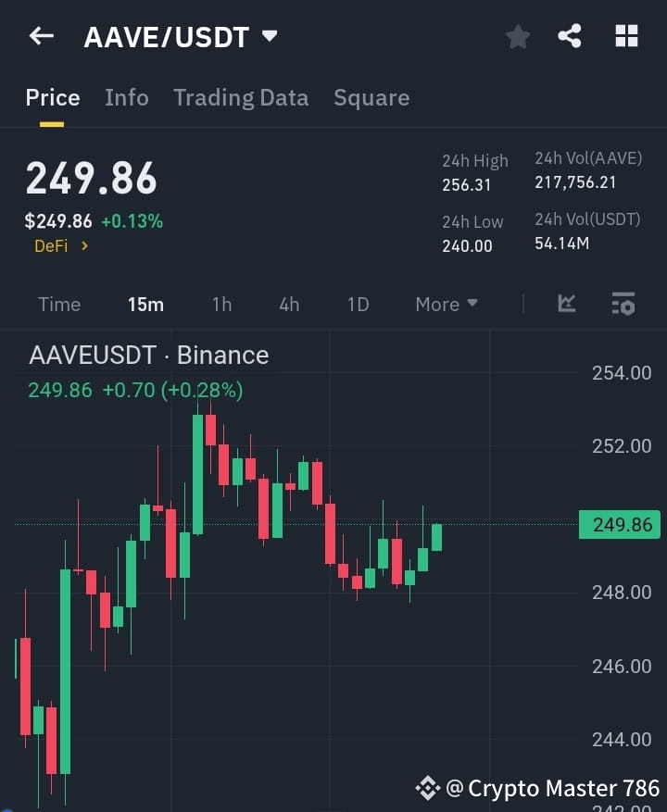
Task: Open the grid layout icon top right
Action: [626, 36]
